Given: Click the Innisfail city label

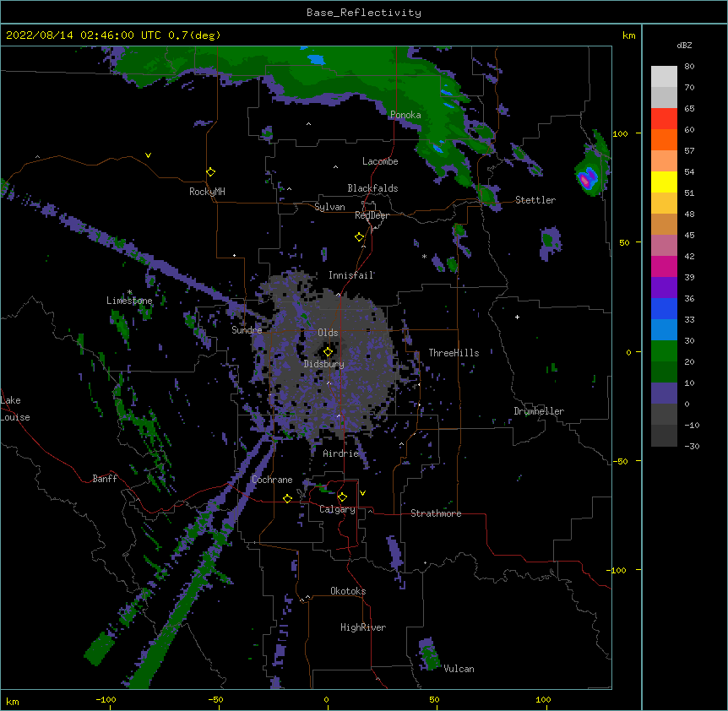Looking at the screenshot, I should (351, 275).
